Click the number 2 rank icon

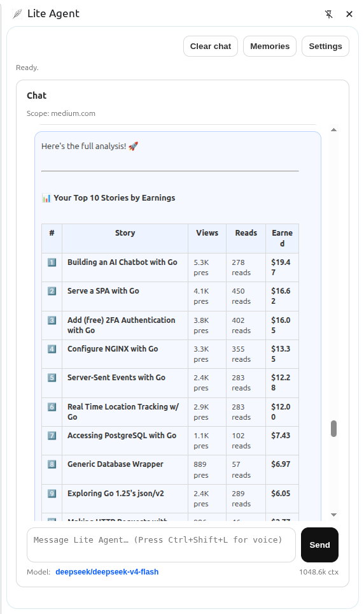tap(52, 291)
